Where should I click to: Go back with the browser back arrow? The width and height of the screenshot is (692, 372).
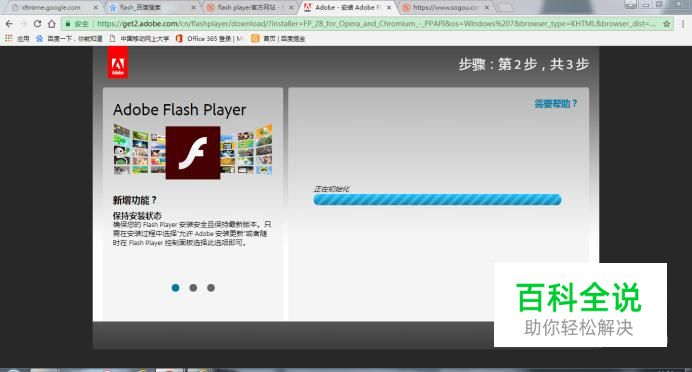[9, 24]
